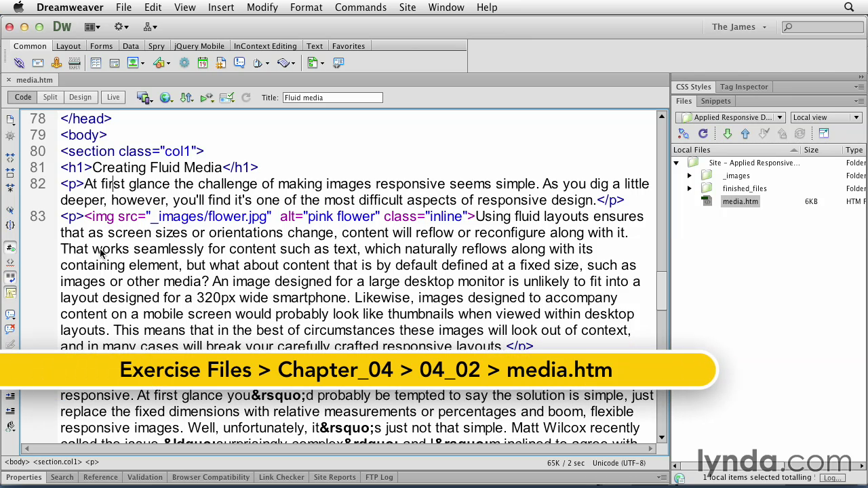Click Open Documents icon in code toolbar
The height and width of the screenshot is (488, 868).
point(10,120)
